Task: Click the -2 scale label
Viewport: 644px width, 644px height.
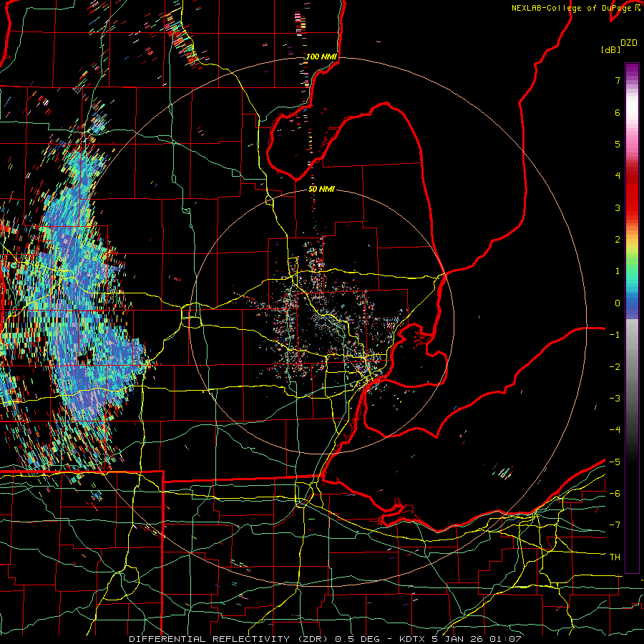Action: (x=615, y=367)
